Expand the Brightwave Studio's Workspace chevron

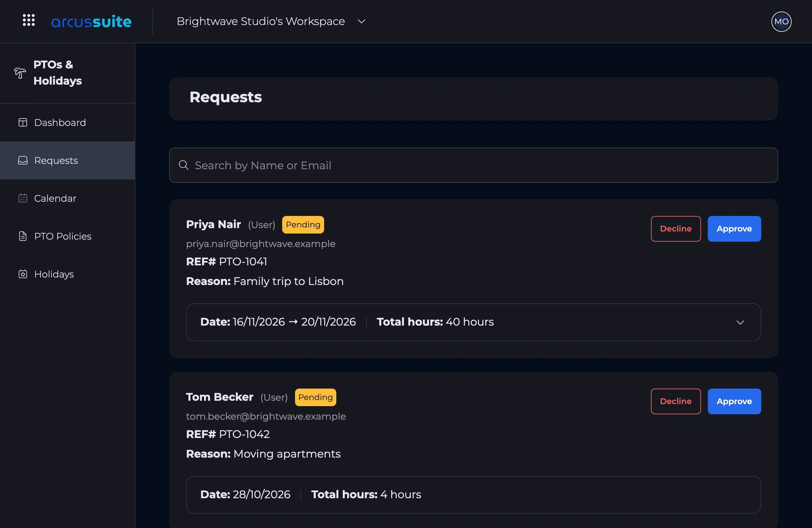tap(361, 22)
